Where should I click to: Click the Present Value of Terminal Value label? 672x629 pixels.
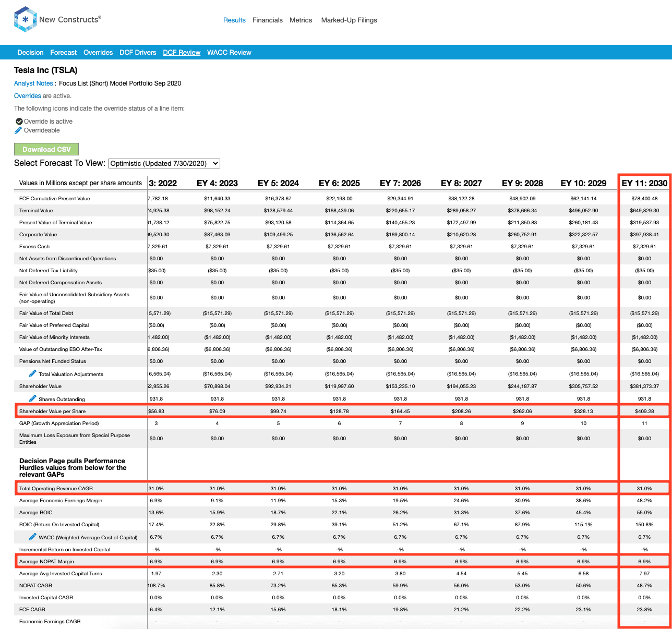tap(56, 222)
